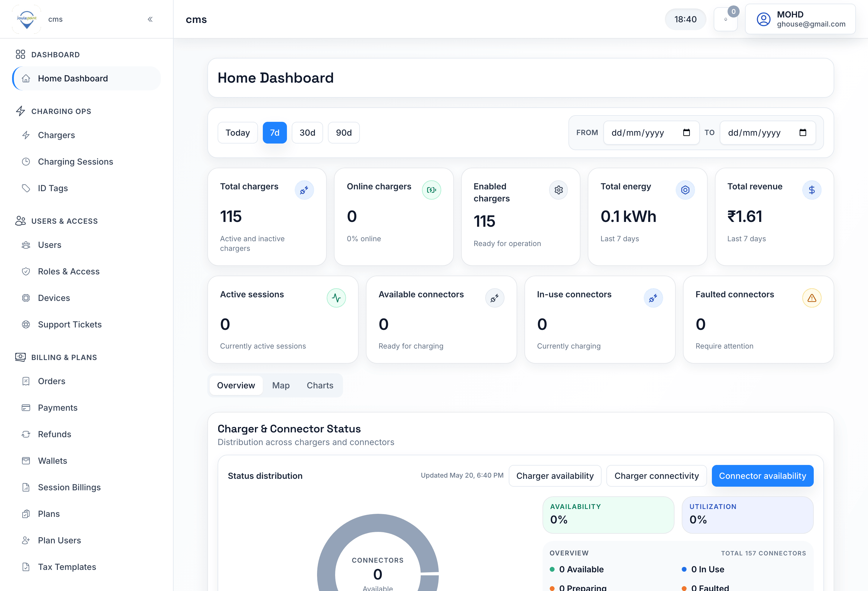
Task: Click the Refunds circular arrows icon
Action: click(26, 434)
